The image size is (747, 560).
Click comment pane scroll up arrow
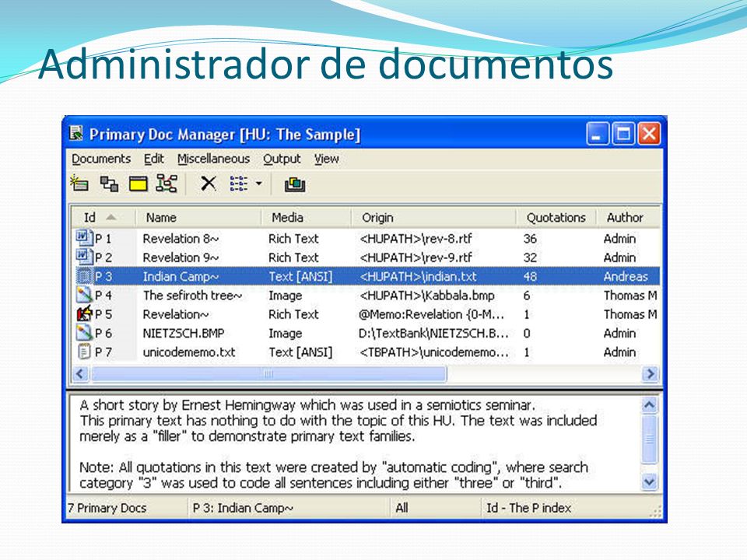tap(649, 405)
